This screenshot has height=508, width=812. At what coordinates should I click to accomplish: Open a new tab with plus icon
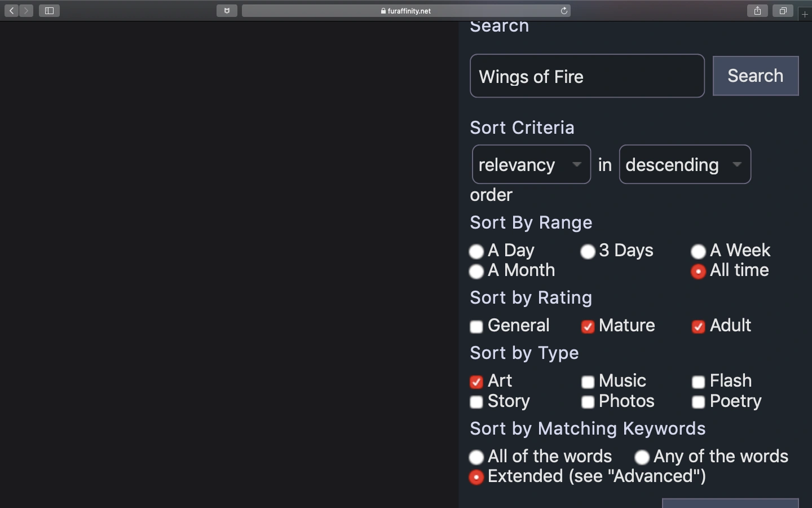[x=805, y=14]
